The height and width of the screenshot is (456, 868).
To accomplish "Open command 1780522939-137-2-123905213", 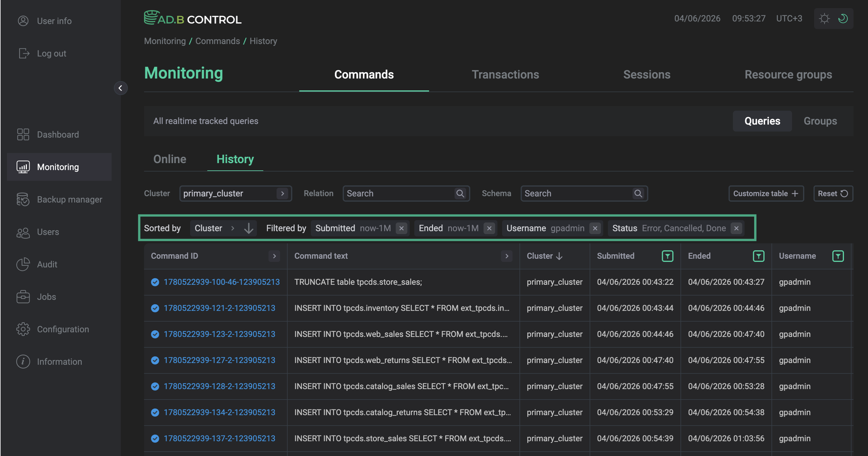I will (219, 439).
